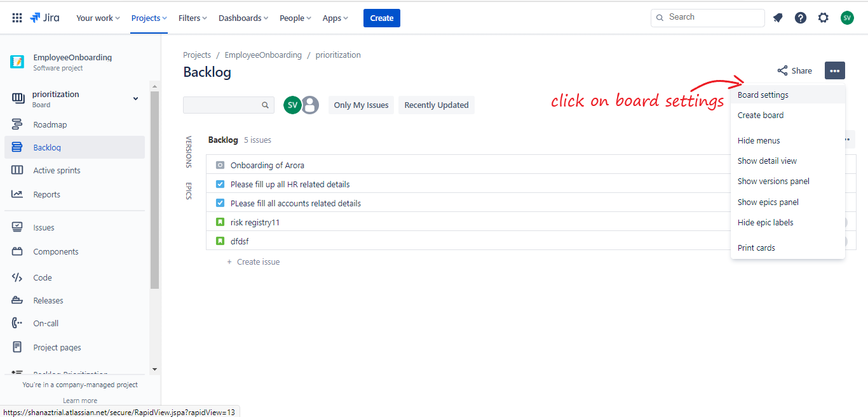The width and height of the screenshot is (868, 417).
Task: Expand the prioritization board switcher chevron
Action: [135, 98]
